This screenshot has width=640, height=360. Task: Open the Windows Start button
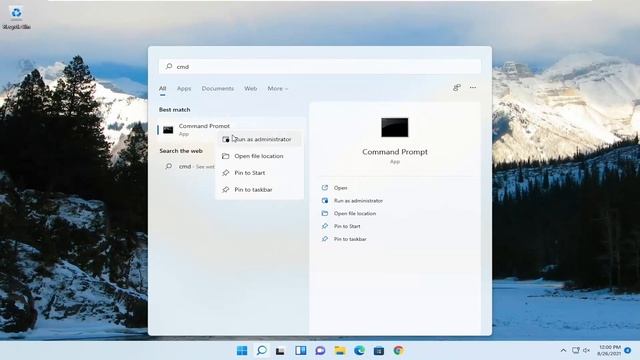click(x=242, y=350)
